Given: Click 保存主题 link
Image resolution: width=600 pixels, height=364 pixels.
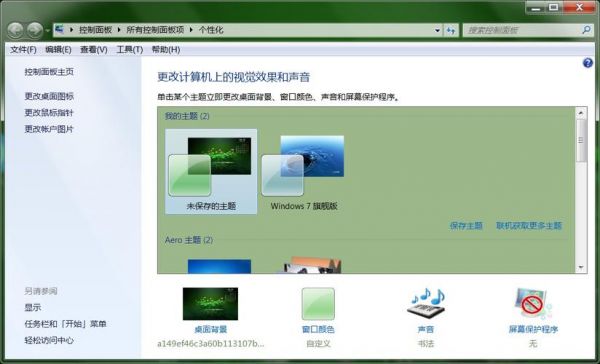Looking at the screenshot, I should [x=466, y=226].
